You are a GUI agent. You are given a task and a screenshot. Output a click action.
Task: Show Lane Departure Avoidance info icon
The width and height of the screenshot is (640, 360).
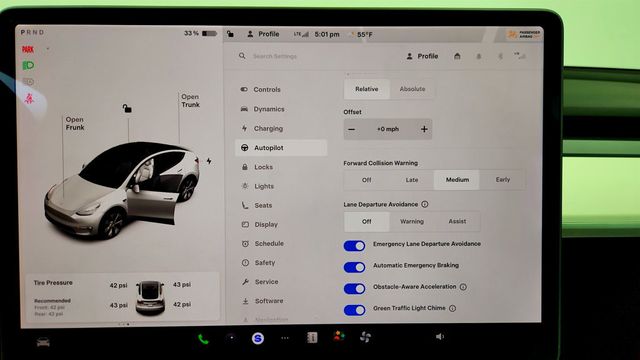click(x=424, y=204)
